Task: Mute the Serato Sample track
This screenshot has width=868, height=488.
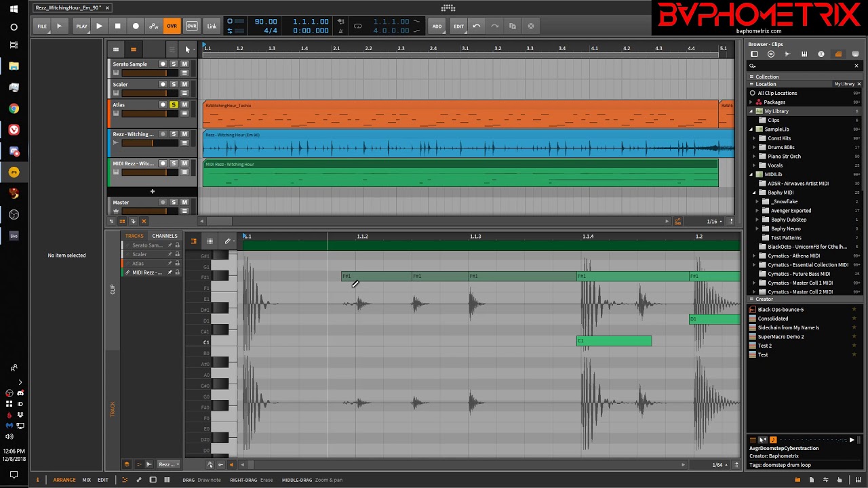Action: 184,64
